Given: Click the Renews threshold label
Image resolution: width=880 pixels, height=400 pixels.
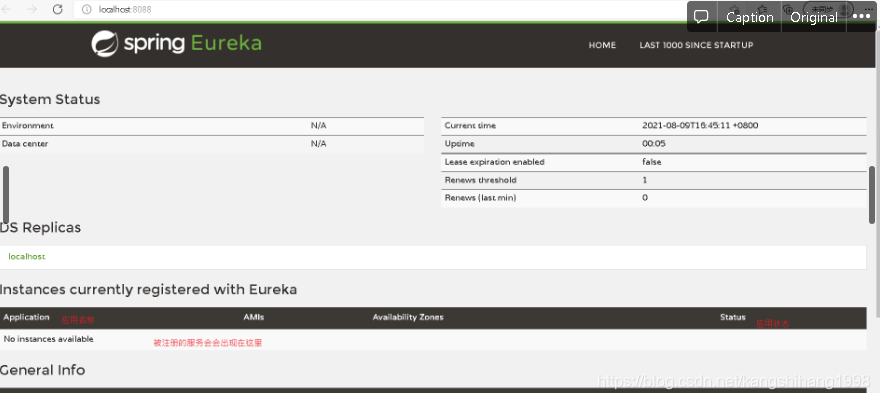Looking at the screenshot, I should [x=480, y=180].
